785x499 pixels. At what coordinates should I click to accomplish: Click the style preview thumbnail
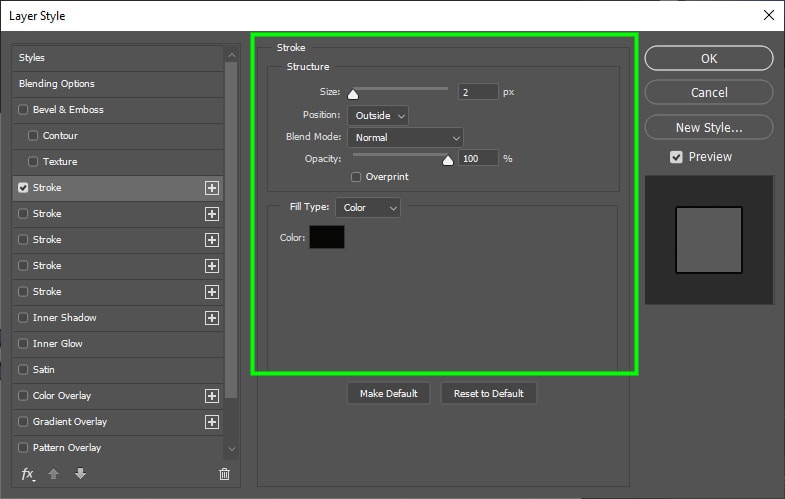coord(709,240)
